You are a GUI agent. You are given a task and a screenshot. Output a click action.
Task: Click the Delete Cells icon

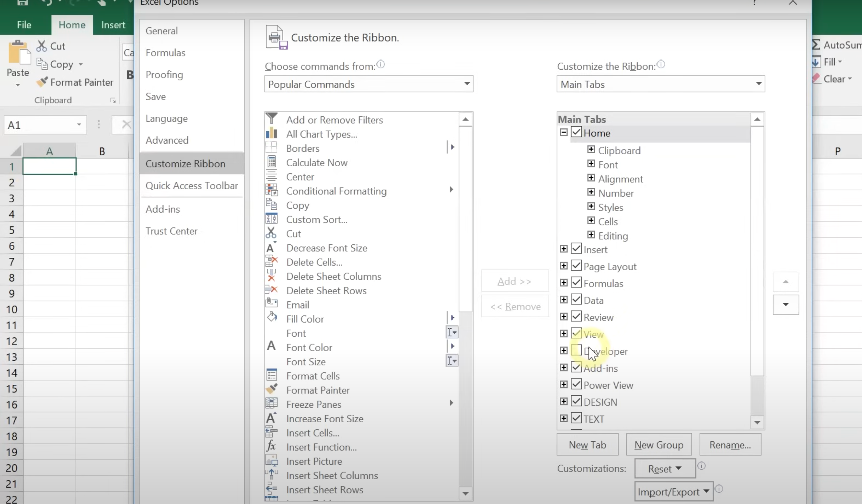[272, 261]
